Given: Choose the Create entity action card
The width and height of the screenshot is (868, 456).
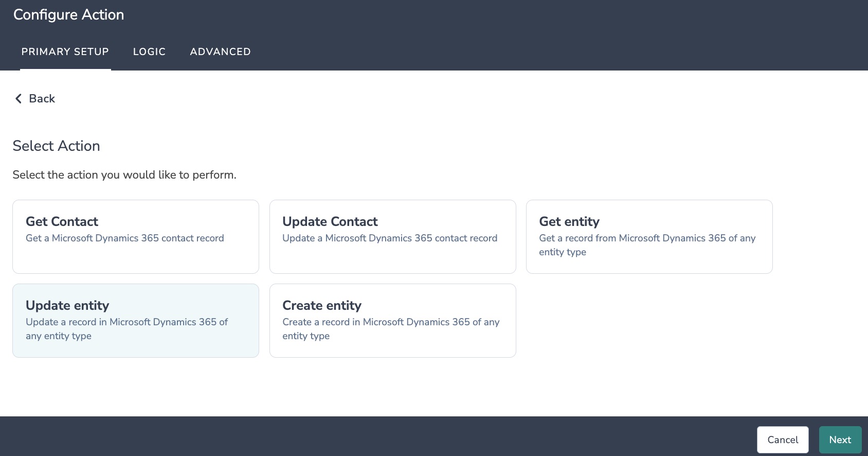Looking at the screenshot, I should (393, 321).
